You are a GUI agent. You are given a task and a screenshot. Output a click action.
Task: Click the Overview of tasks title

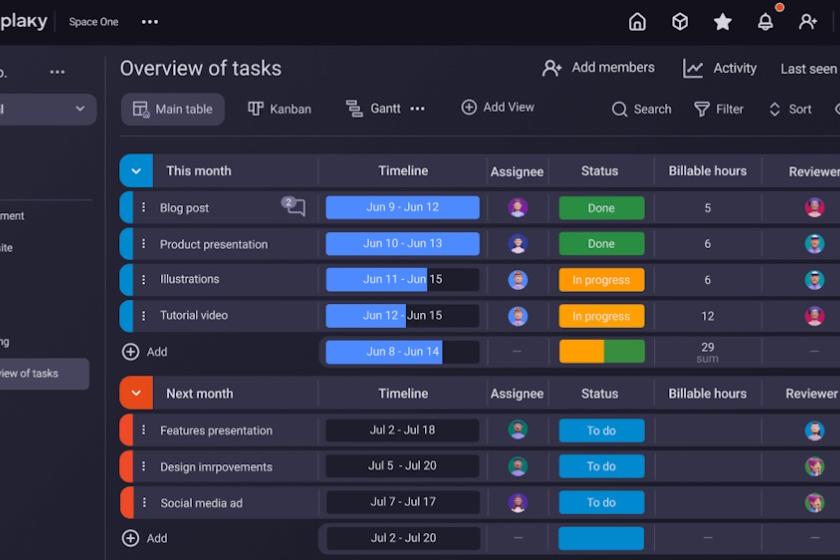[201, 69]
